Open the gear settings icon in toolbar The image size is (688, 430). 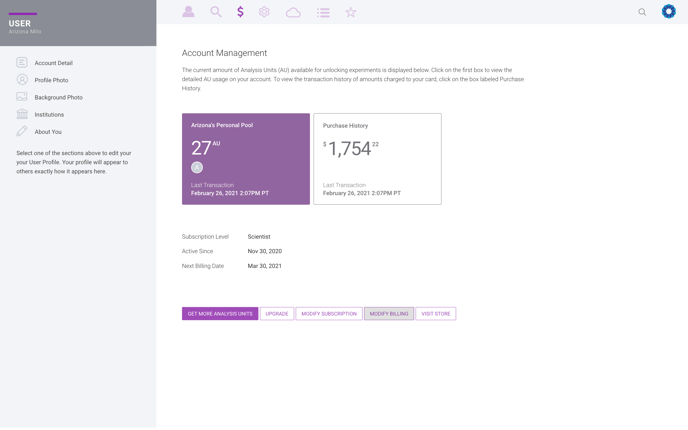point(264,12)
